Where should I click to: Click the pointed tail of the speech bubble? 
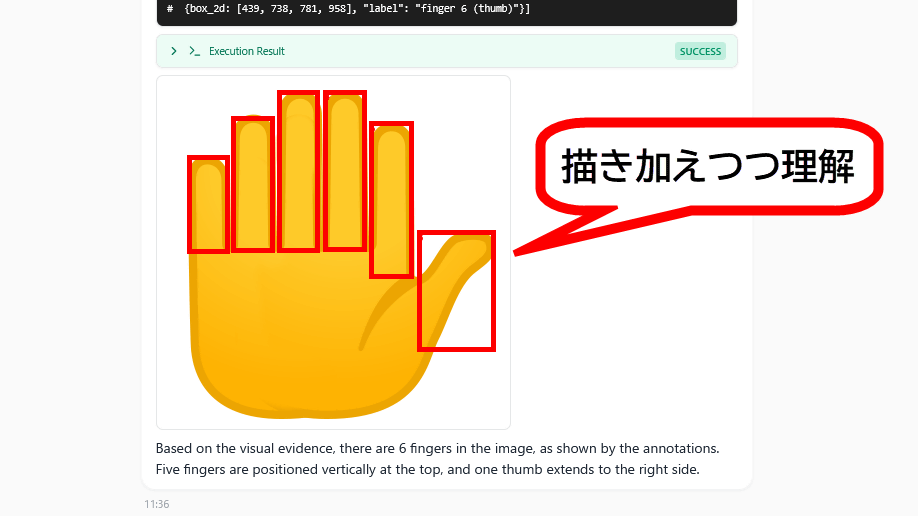tap(560, 236)
